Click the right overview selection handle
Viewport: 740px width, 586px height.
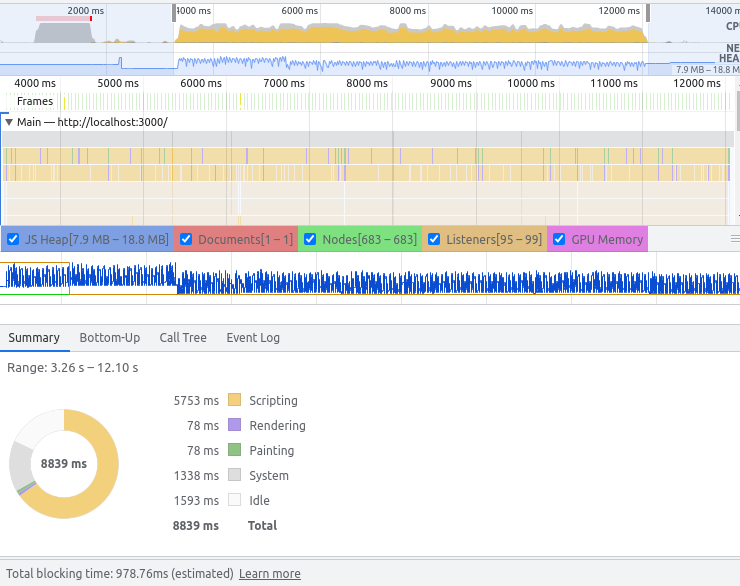(x=648, y=12)
